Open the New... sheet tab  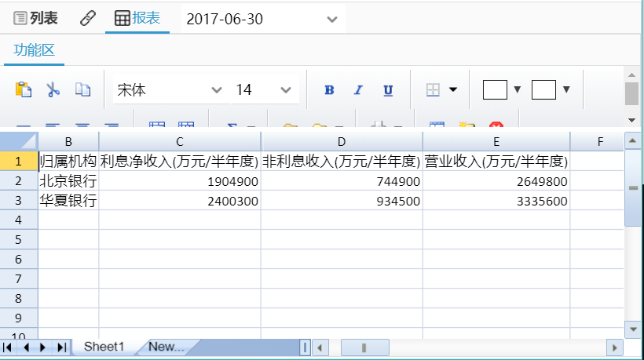coord(166,347)
